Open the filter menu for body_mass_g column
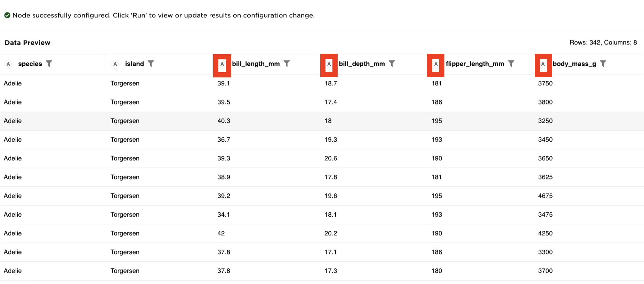This screenshot has width=644, height=284. pos(603,64)
